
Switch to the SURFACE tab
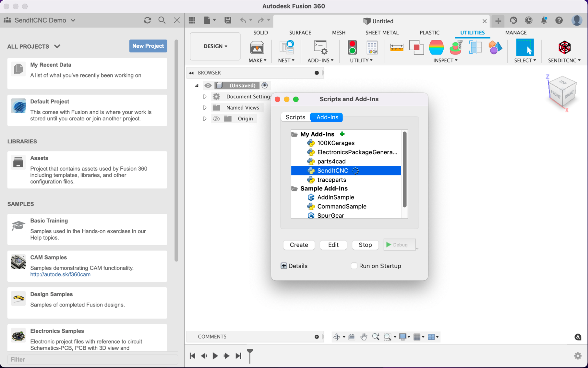(300, 33)
